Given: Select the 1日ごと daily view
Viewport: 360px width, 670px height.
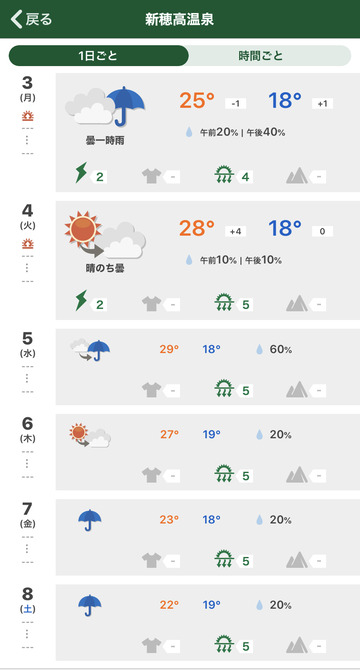Looking at the screenshot, I should [98, 56].
